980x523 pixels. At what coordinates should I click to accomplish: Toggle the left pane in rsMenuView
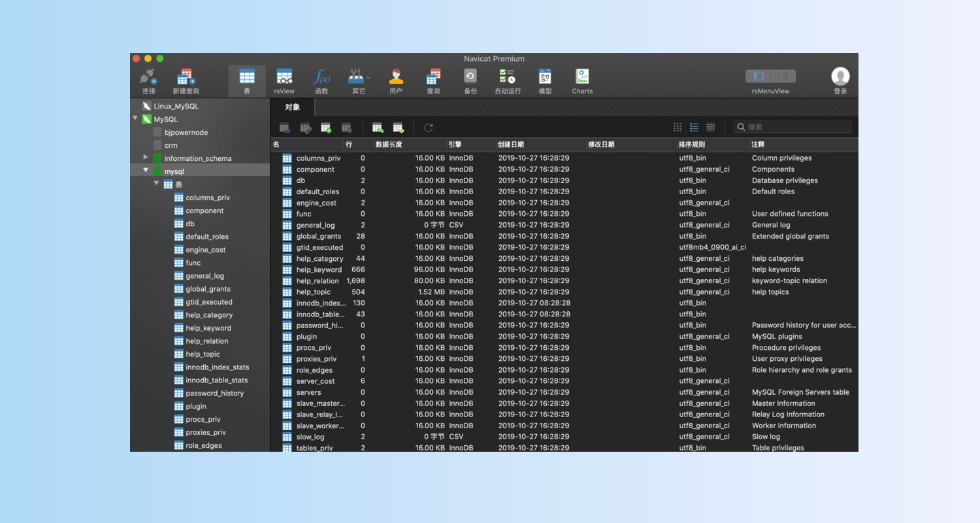[759, 76]
